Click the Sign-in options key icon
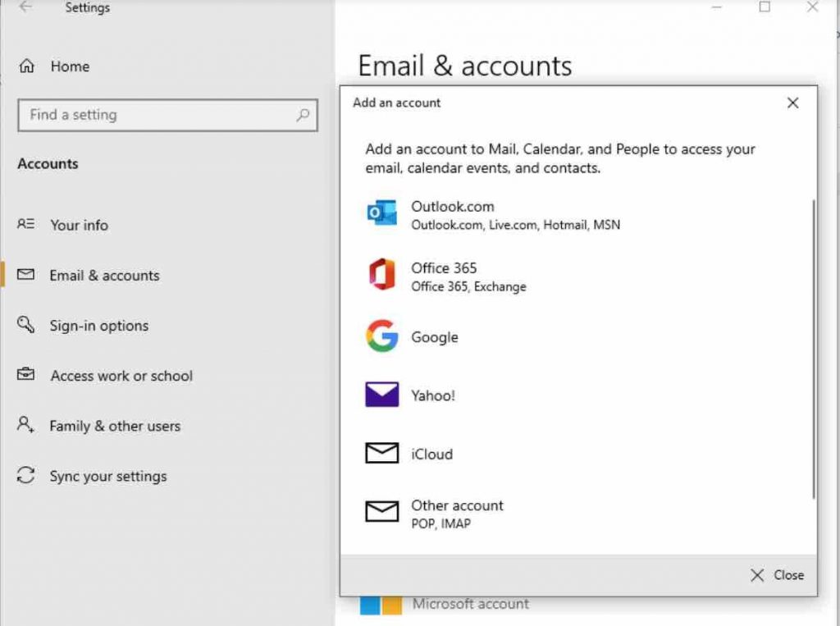 point(27,326)
